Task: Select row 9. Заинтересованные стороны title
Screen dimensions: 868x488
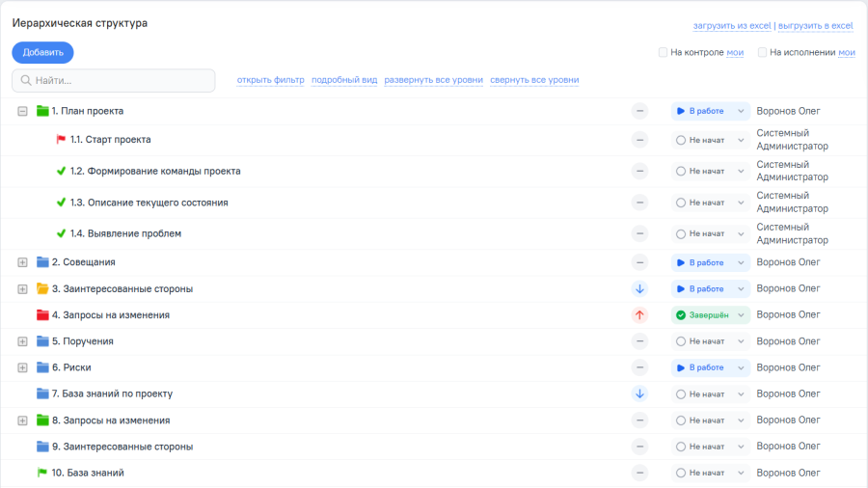Action: tap(122, 447)
